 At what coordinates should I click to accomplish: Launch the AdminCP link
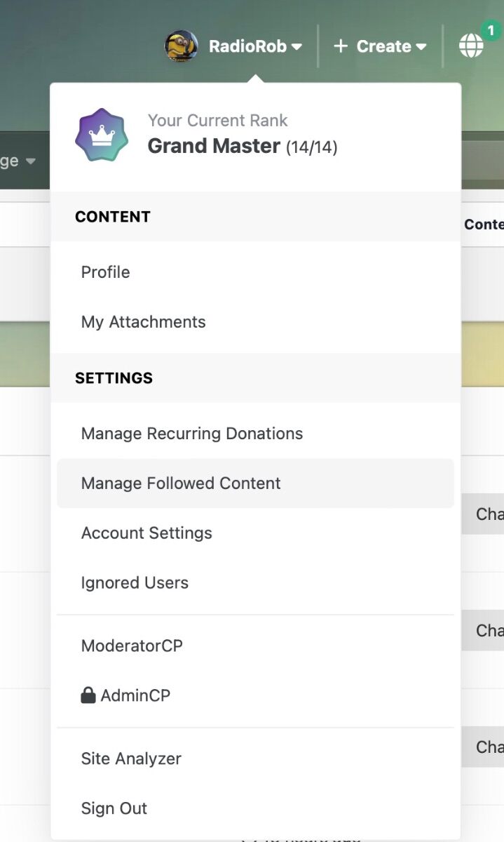[255, 696]
